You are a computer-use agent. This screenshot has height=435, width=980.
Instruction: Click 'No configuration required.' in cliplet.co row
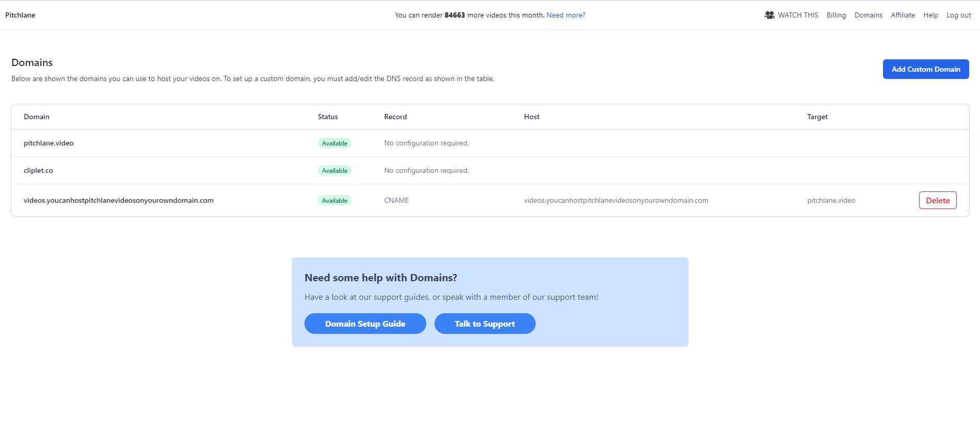click(427, 170)
